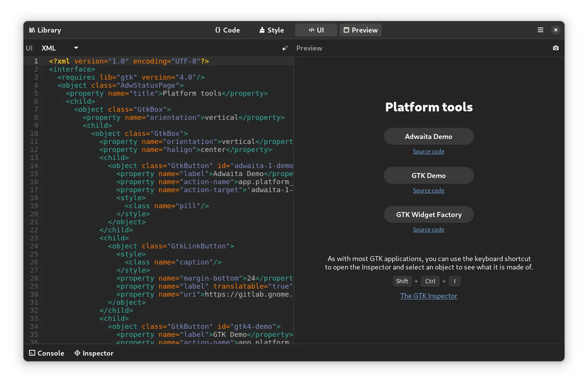Click the swap panel orientation icon
The width and height of the screenshot is (588, 387).
285,48
